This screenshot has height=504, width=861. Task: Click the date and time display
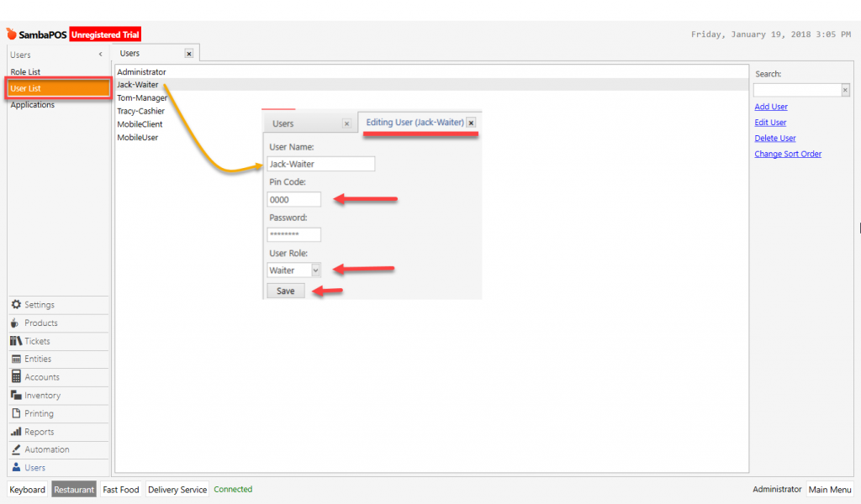coord(771,34)
